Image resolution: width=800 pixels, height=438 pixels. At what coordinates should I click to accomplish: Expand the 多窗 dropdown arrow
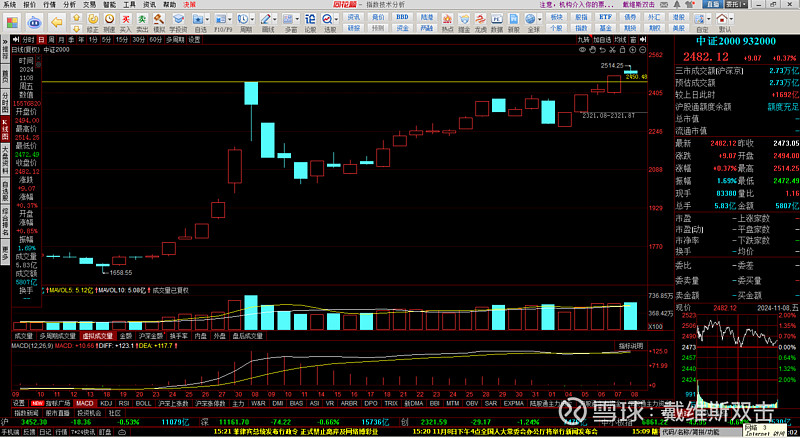click(x=297, y=19)
